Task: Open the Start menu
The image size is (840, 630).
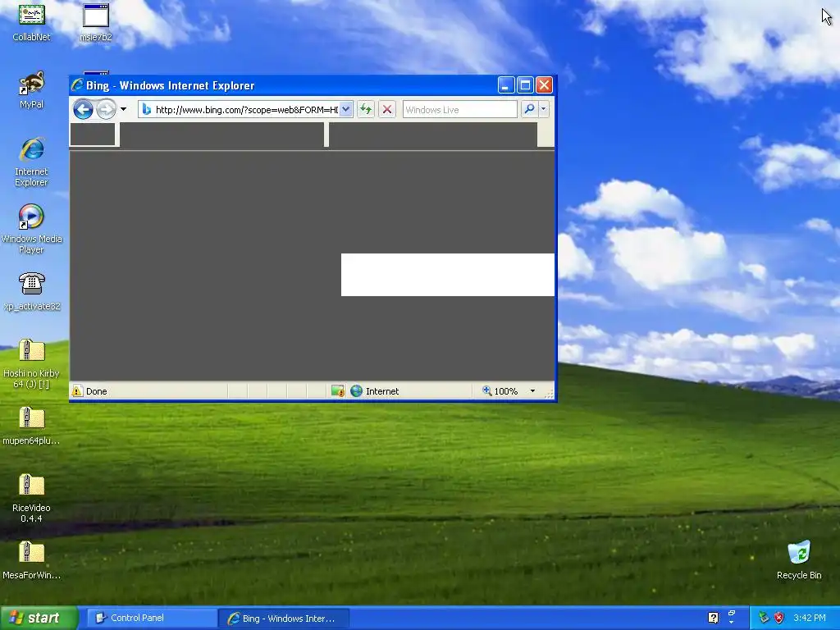Action: point(39,618)
